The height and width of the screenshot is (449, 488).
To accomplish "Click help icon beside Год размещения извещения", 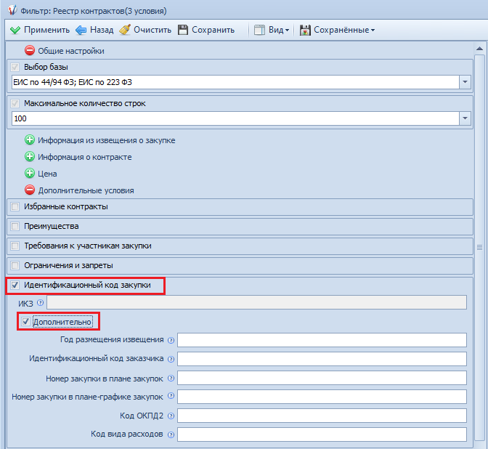I will [x=171, y=340].
